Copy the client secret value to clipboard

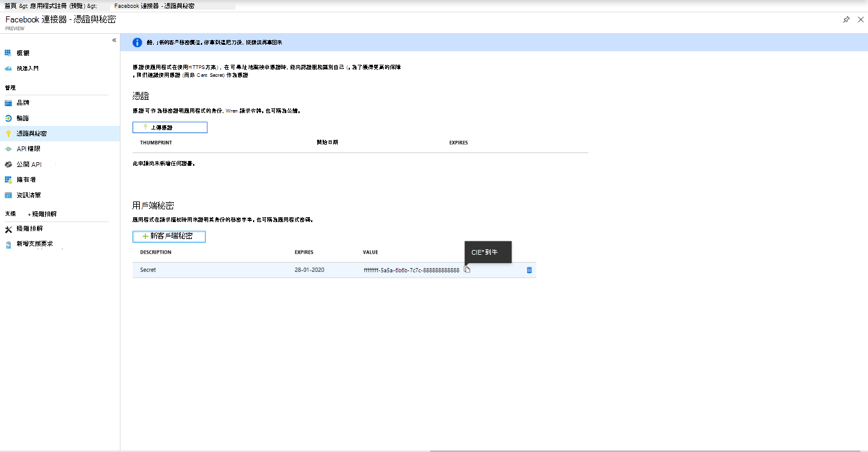[x=467, y=270]
